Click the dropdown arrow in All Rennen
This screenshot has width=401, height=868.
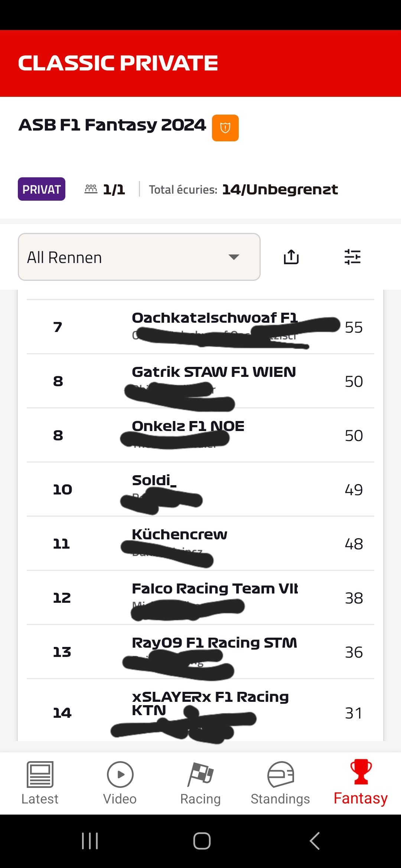point(234,257)
